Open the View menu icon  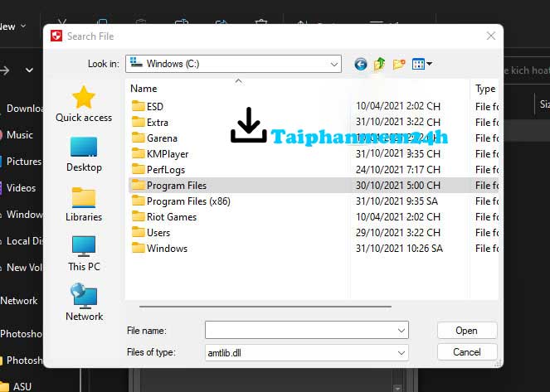[422, 64]
